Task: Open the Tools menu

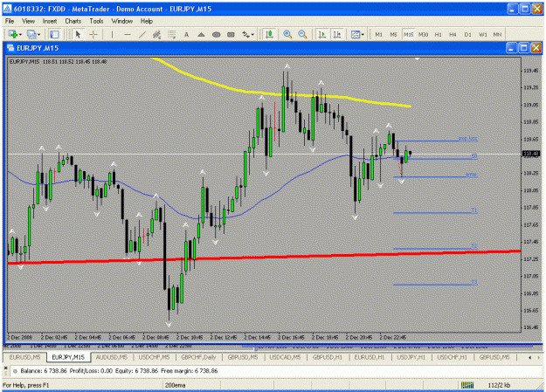Action: point(96,21)
